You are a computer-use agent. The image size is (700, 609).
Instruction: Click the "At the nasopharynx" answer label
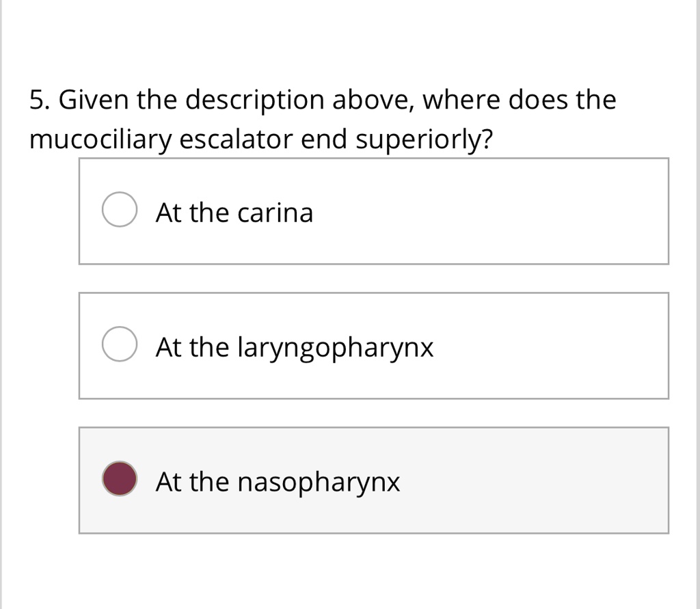[278, 482]
